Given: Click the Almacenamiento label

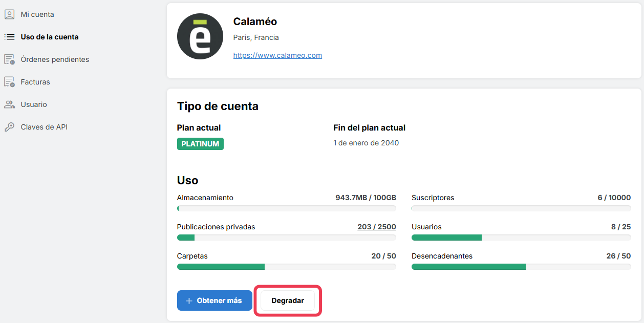Looking at the screenshot, I should click(x=205, y=198).
